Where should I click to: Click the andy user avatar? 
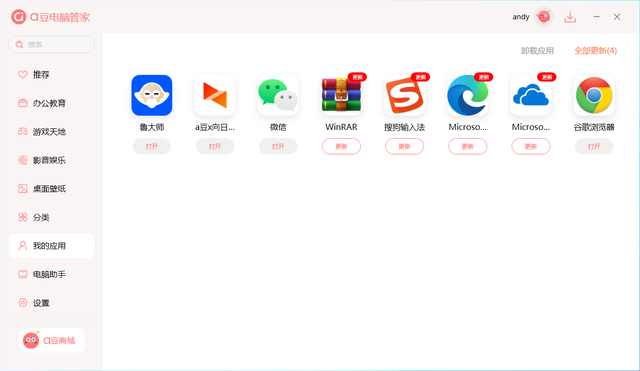[x=544, y=17]
